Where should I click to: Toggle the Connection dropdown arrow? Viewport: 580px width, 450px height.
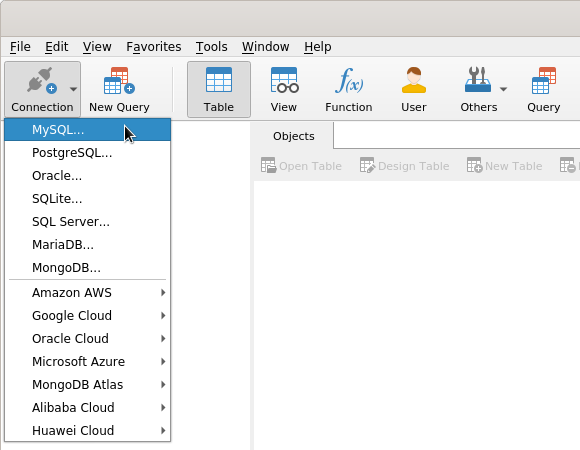(x=73, y=89)
